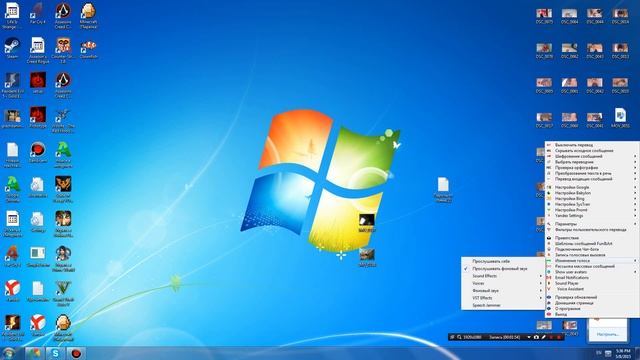Select the red setup icon
The height and width of the screenshot is (360, 640).
tap(38, 83)
